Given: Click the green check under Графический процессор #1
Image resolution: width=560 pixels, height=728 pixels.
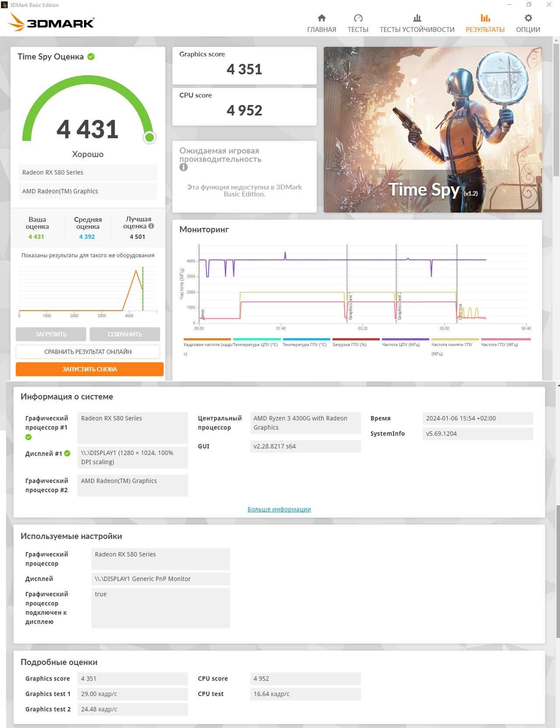Looking at the screenshot, I should pos(28,437).
